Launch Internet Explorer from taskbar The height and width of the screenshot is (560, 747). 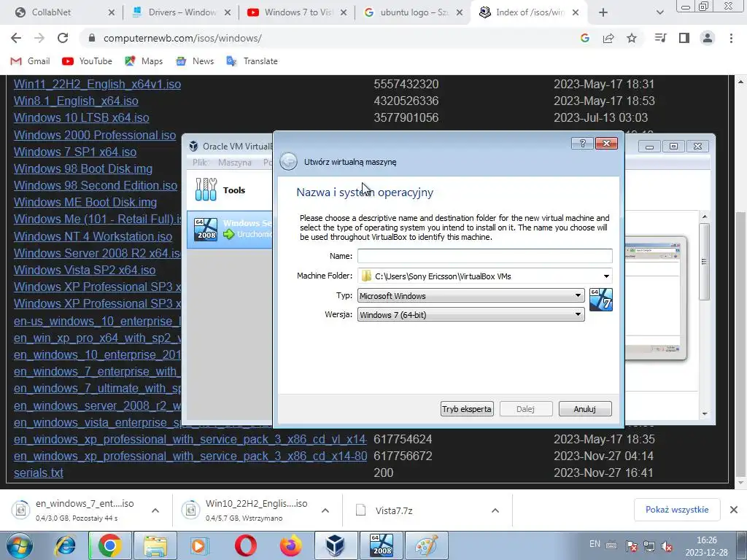coord(65,545)
